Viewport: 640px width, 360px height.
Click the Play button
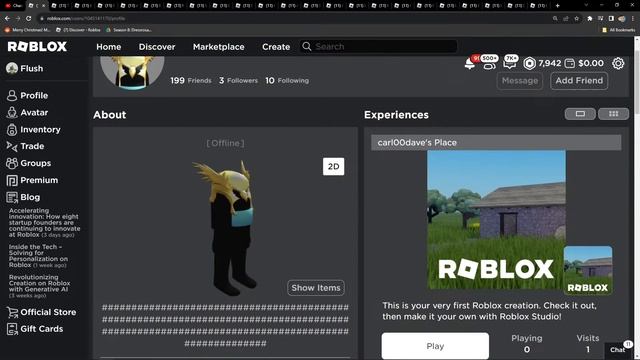435,346
